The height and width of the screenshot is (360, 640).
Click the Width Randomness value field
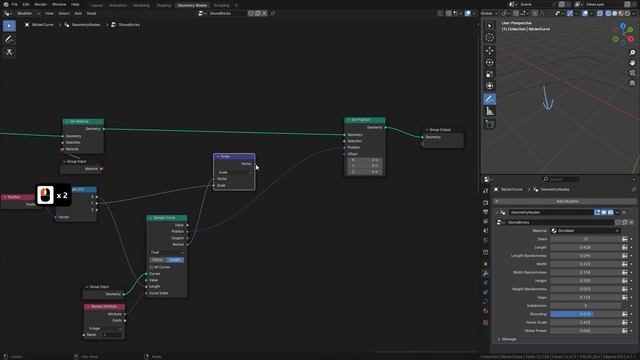(x=585, y=272)
